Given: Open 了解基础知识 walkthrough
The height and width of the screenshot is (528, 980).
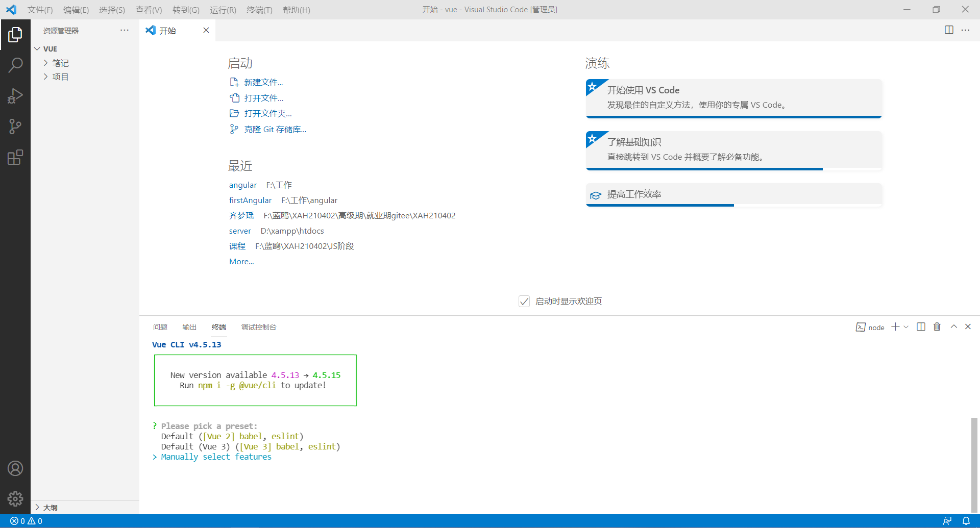Looking at the screenshot, I should [x=734, y=150].
